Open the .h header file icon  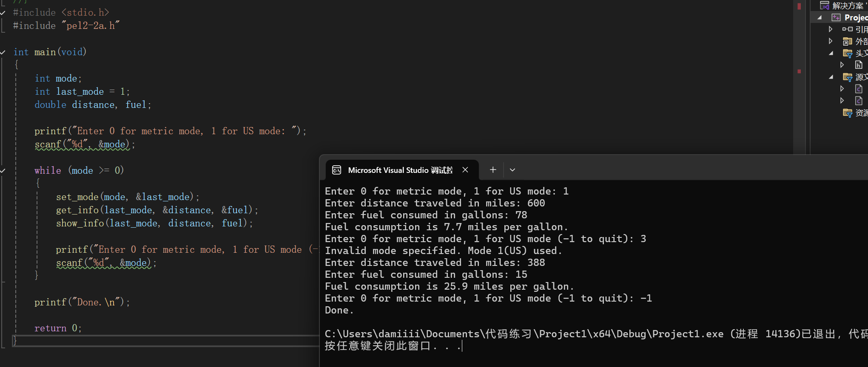pyautogui.click(x=859, y=65)
